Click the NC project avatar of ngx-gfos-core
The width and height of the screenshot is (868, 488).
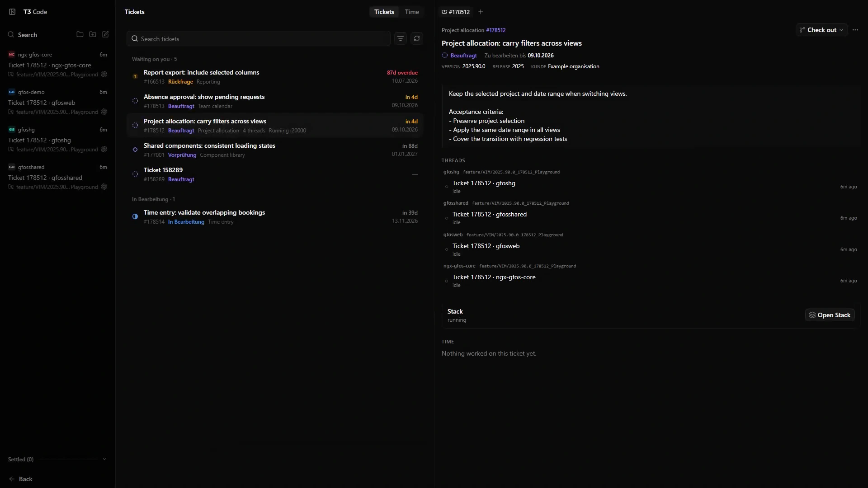point(12,55)
